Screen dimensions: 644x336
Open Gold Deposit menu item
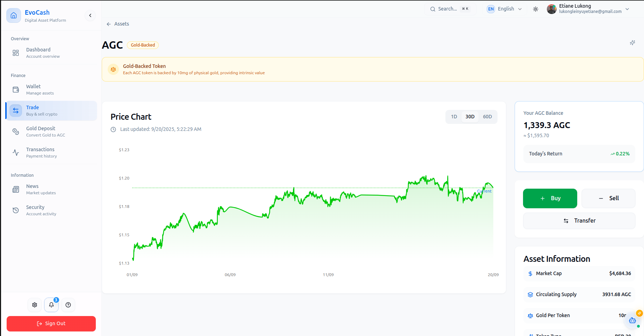click(x=51, y=132)
